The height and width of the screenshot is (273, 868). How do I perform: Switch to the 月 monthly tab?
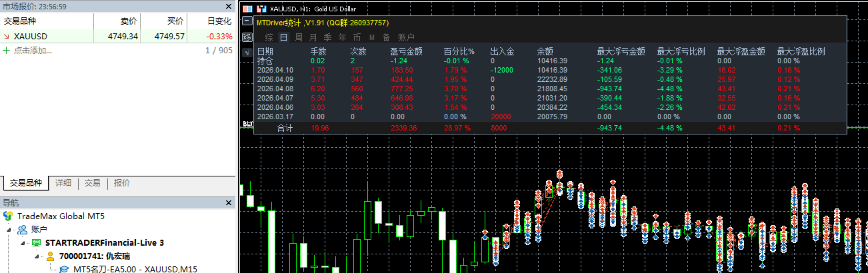point(313,37)
